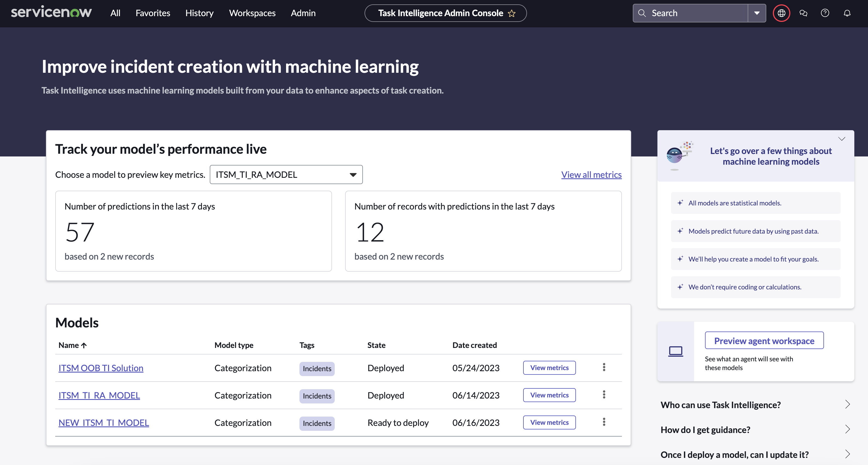View metrics for ITSM OOB TI Solution
The height and width of the screenshot is (465, 868).
549,368
